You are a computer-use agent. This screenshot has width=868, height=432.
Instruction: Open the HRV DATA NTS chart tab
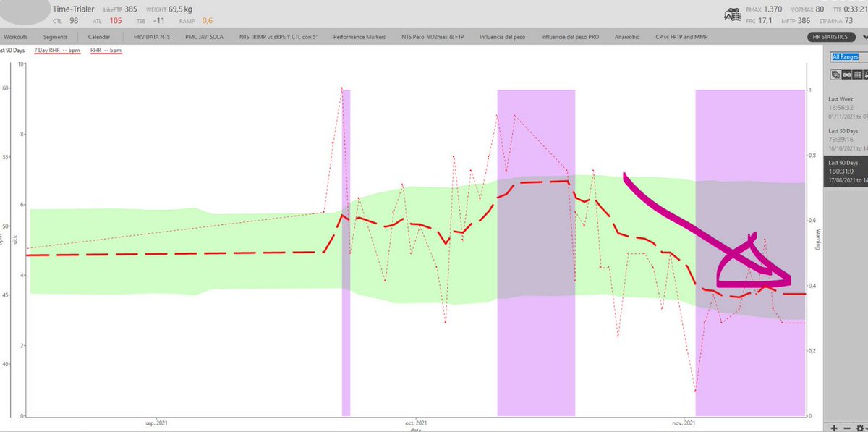coord(152,36)
